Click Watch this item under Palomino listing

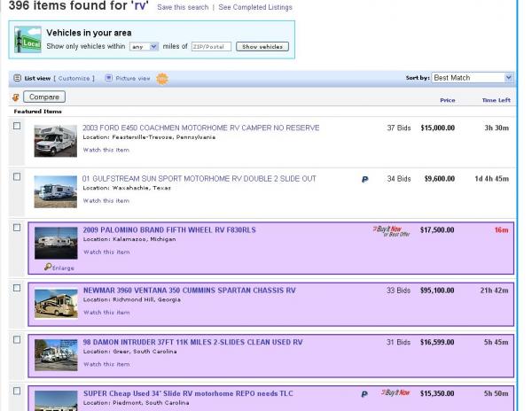click(106, 252)
